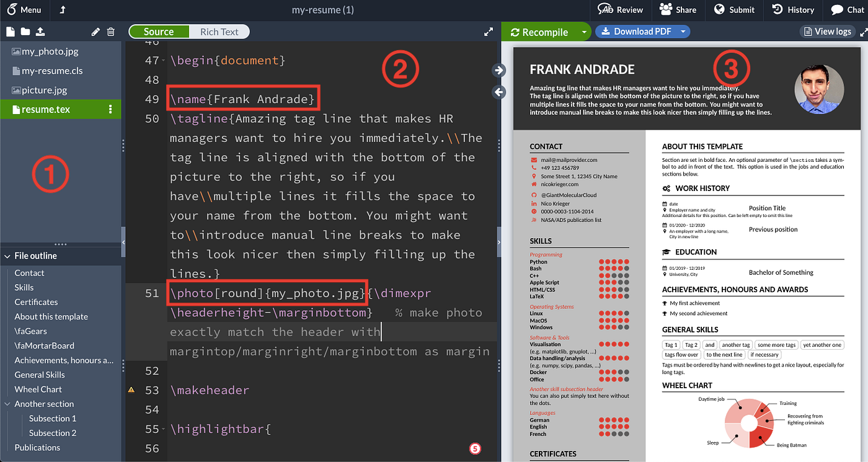This screenshot has width=868, height=462.
Task: Click the Submit globe icon
Action: click(719, 9)
